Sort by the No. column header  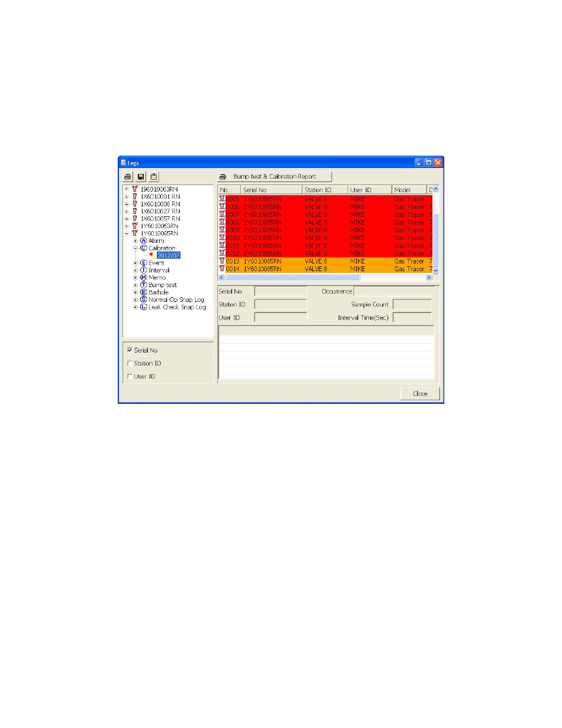(230, 190)
